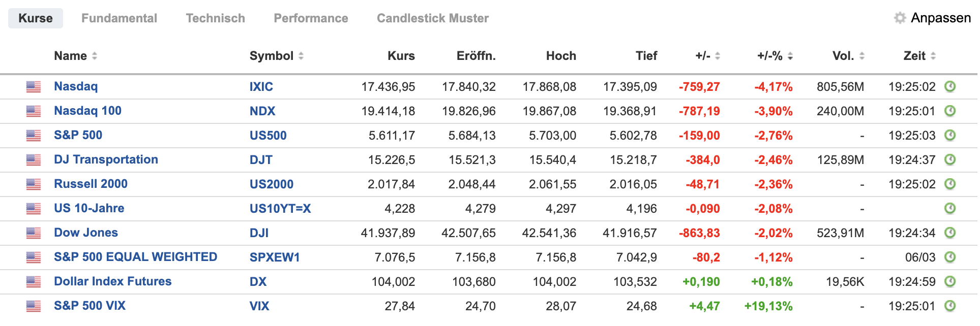980x326 pixels.
Task: Sort the table by the Name column arrows
Action: tap(95, 56)
